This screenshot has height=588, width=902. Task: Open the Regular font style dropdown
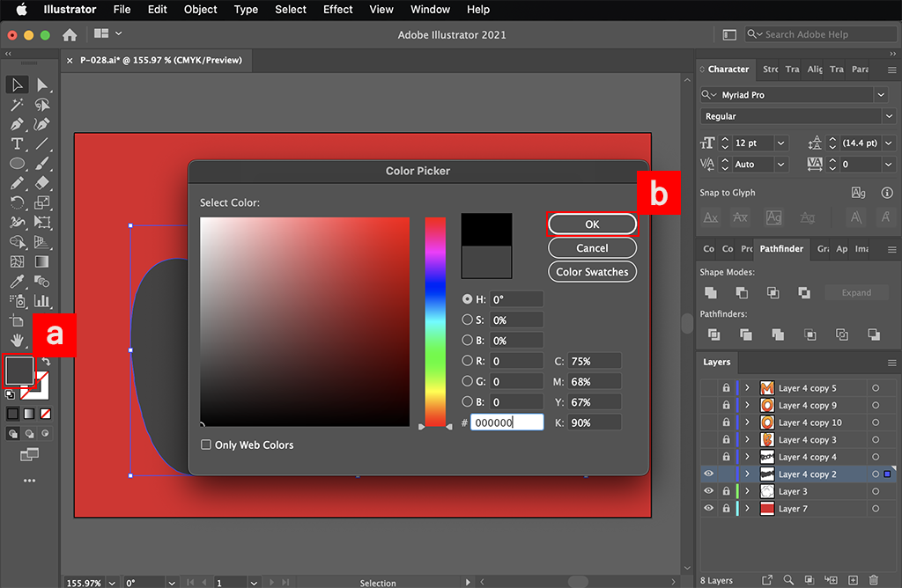tap(890, 116)
